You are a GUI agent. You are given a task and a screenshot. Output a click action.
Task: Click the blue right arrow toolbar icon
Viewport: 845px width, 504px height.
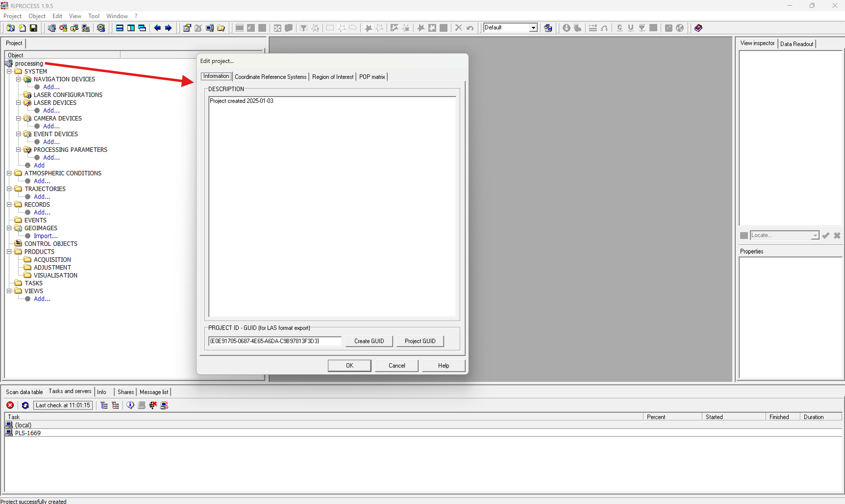168,28
